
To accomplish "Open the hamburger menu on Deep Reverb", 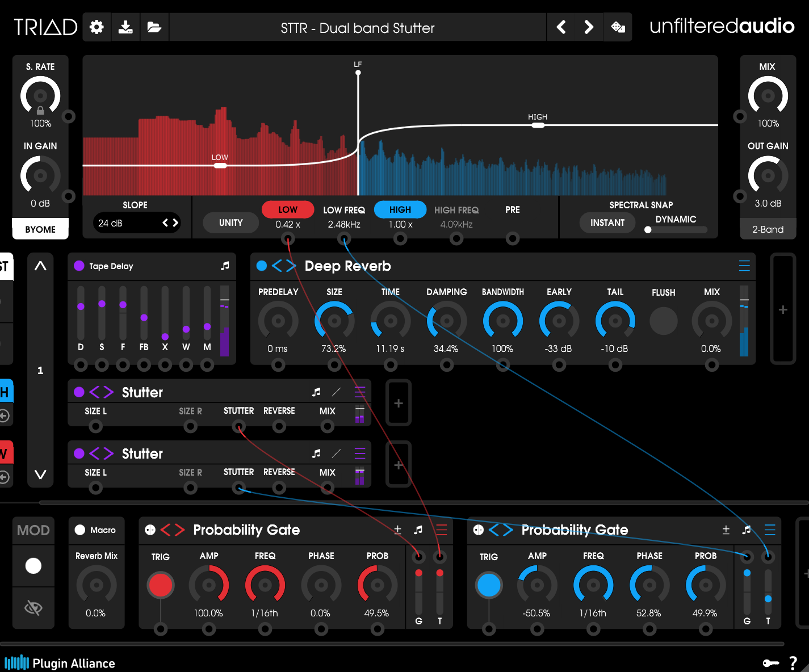I will pos(744,266).
